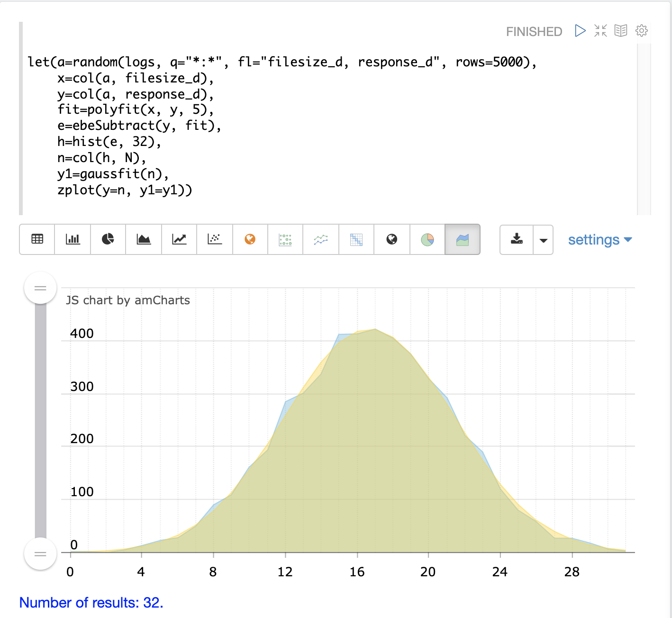Viewport: 672px width, 618px height.
Task: Open the blue heatmap matrix visualization
Action: point(356,239)
